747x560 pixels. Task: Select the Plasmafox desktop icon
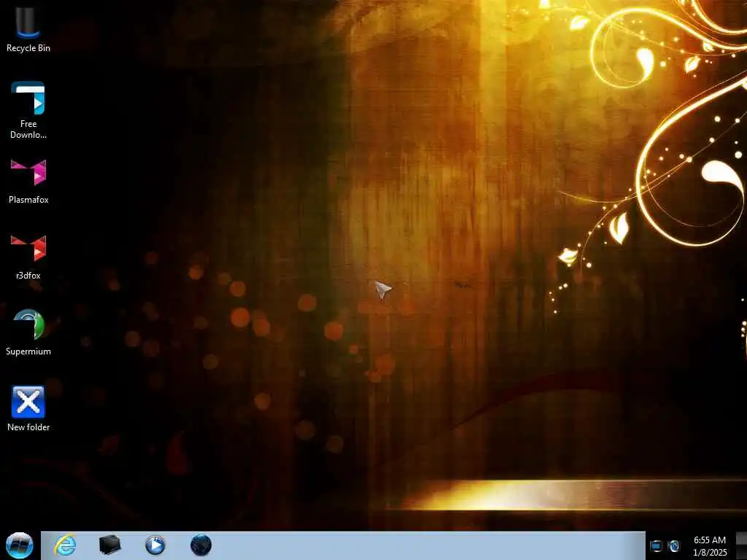[x=28, y=182]
